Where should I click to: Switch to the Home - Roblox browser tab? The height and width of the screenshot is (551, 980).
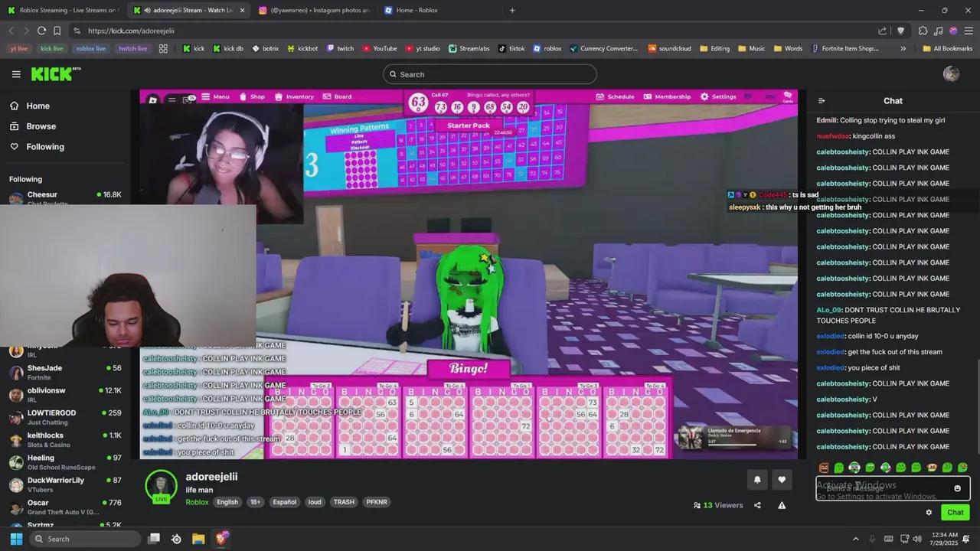coord(436,10)
